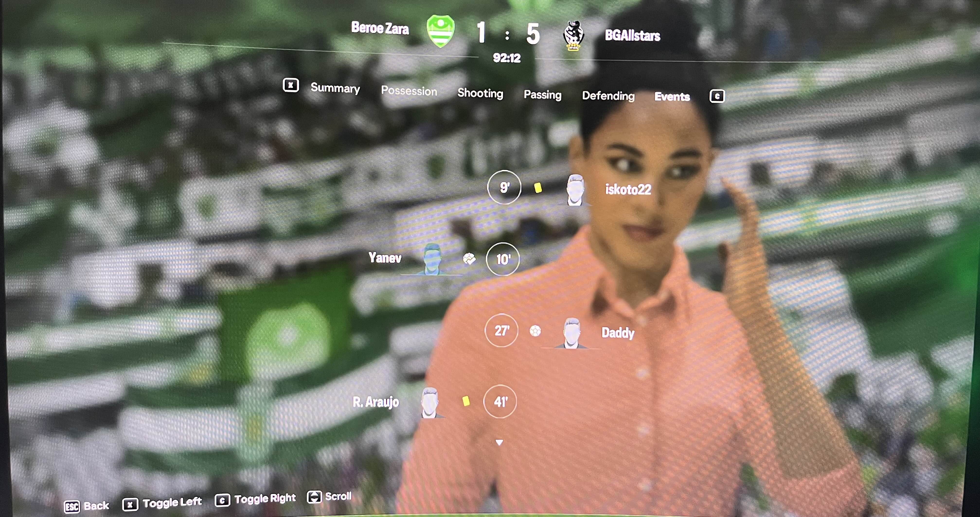Click the scroll stick icon
The image size is (980, 517).
pyautogui.click(x=314, y=497)
